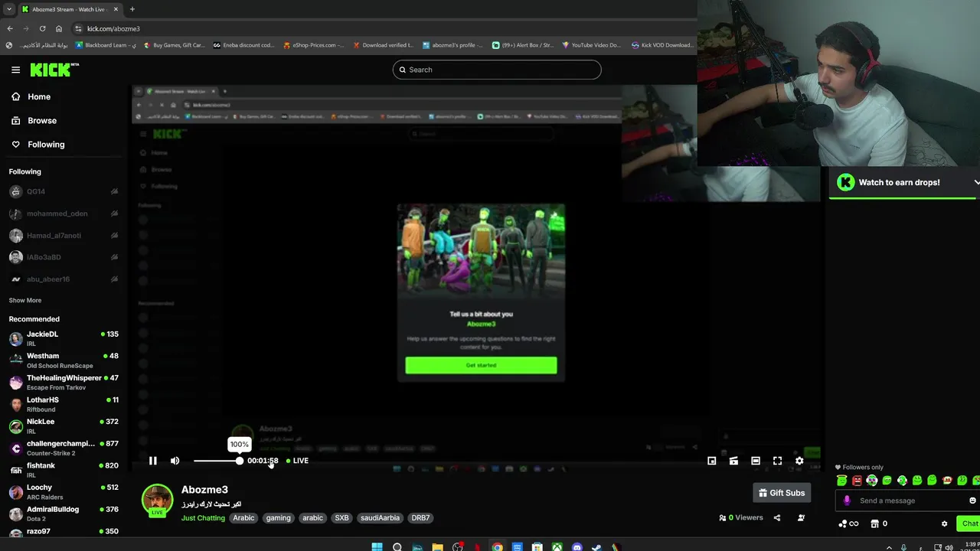Select the DRB7 tag

coord(420,518)
